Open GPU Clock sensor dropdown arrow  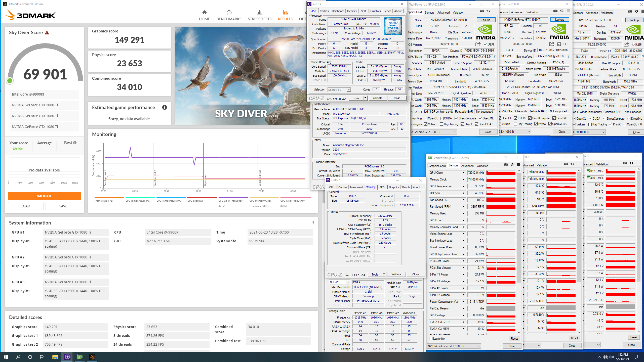(463, 173)
